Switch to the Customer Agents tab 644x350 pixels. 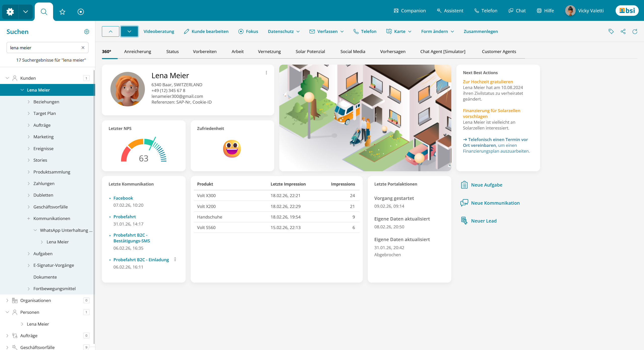tap(499, 52)
